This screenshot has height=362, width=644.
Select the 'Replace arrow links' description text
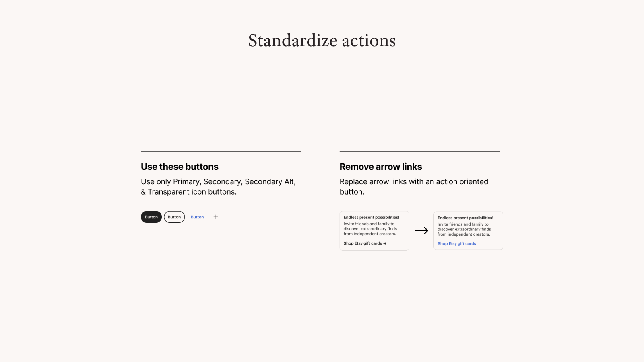(414, 182)
